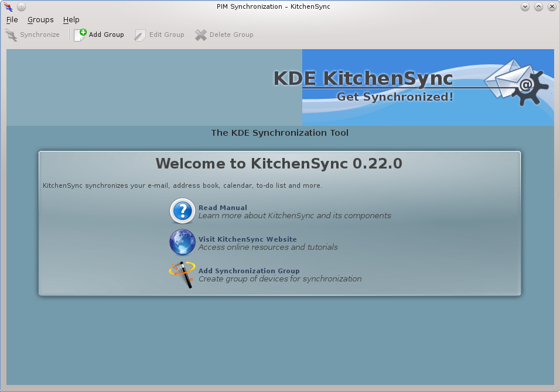560x392 pixels.
Task: Click the Add Group toolbar label
Action: 107,35
